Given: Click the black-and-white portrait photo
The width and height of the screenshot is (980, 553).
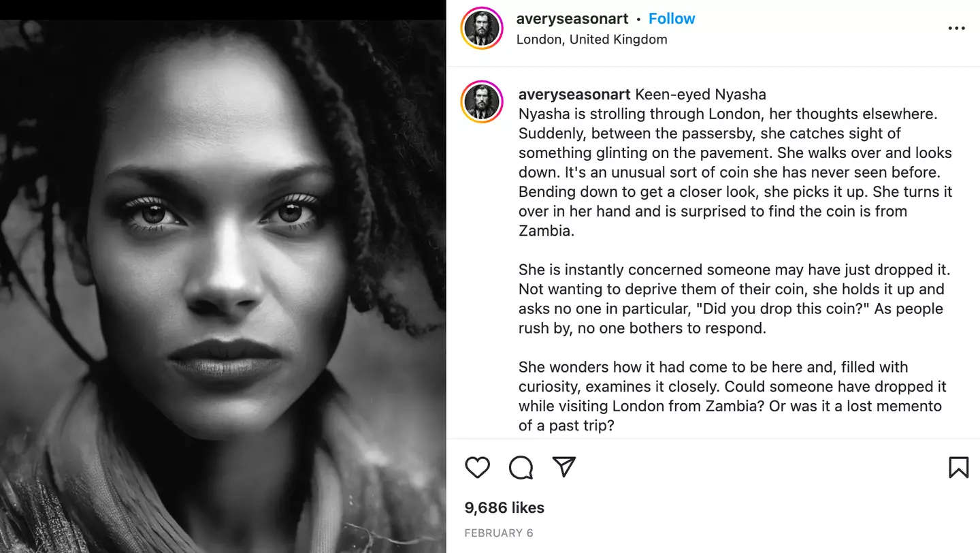Looking at the screenshot, I should 223,286.
